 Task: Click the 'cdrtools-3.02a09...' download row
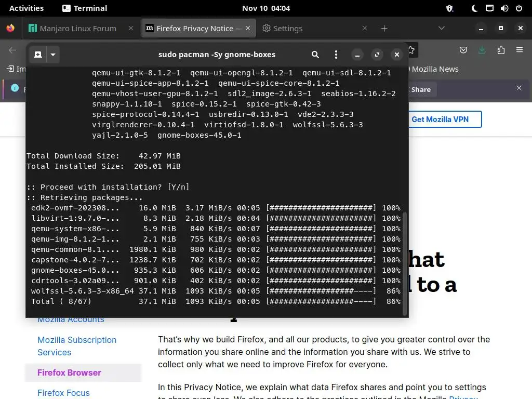pyautogui.click(x=216, y=281)
